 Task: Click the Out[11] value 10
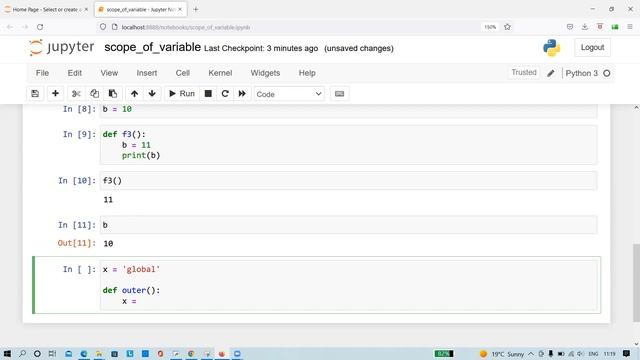pos(108,244)
